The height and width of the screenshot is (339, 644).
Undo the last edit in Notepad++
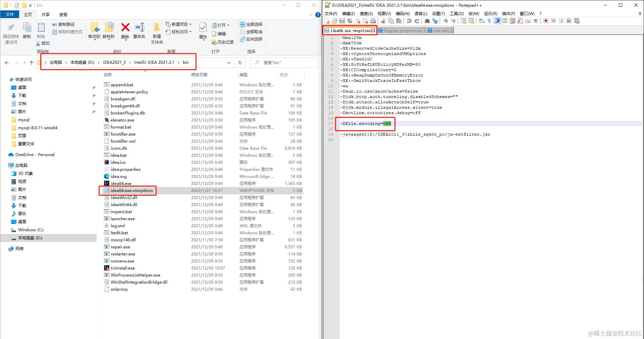pyautogui.click(x=409, y=21)
